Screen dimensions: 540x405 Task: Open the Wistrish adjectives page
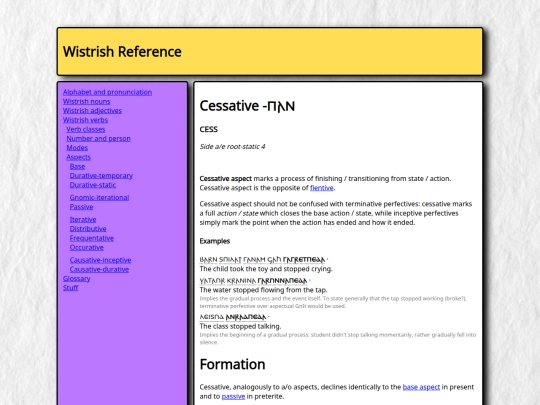(x=92, y=111)
